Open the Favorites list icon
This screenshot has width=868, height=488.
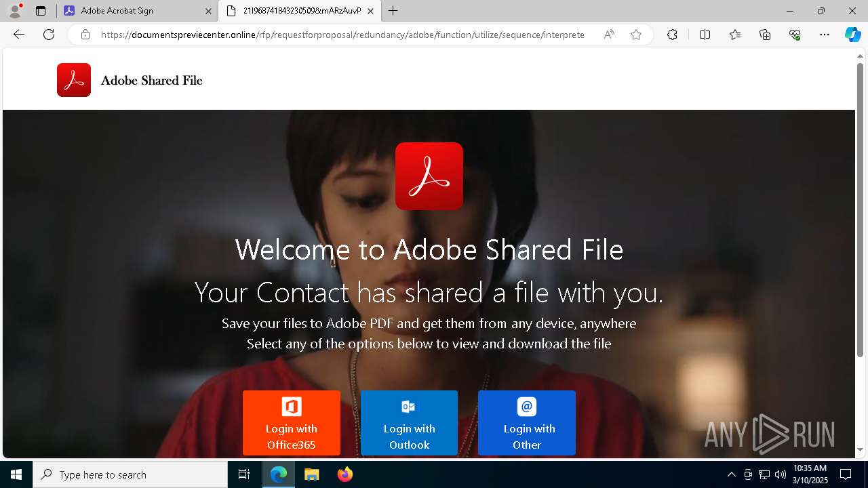click(735, 35)
